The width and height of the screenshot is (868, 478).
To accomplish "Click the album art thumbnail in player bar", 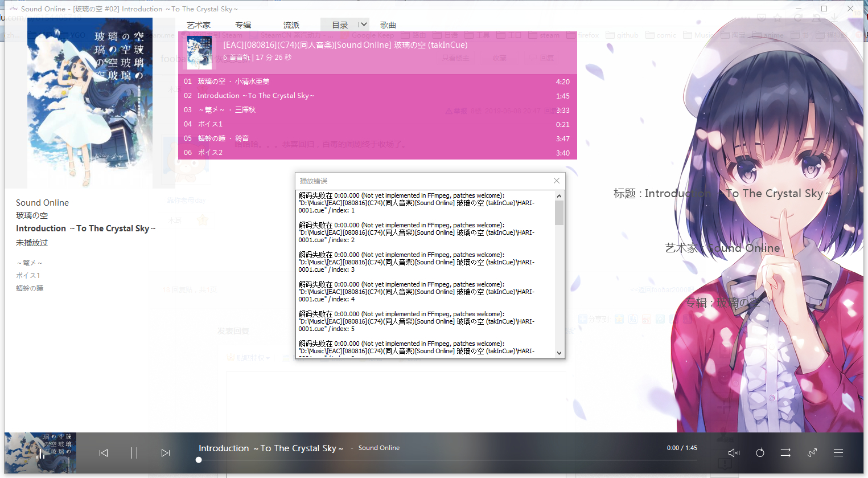I will point(40,453).
